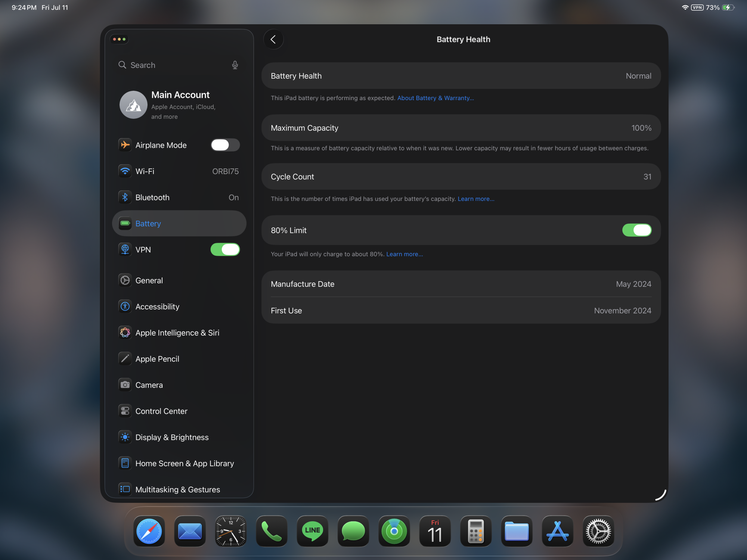Viewport: 747px width, 560px height.
Task: Disable the VPN switch
Action: pyautogui.click(x=225, y=249)
